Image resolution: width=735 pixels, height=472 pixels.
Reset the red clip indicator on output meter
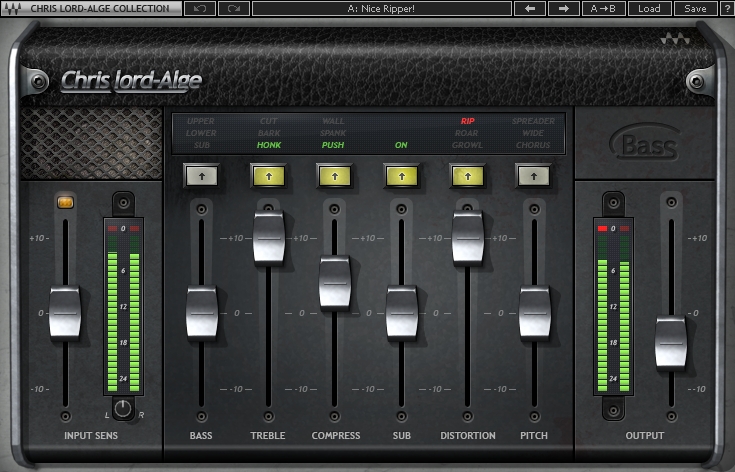pyautogui.click(x=602, y=229)
